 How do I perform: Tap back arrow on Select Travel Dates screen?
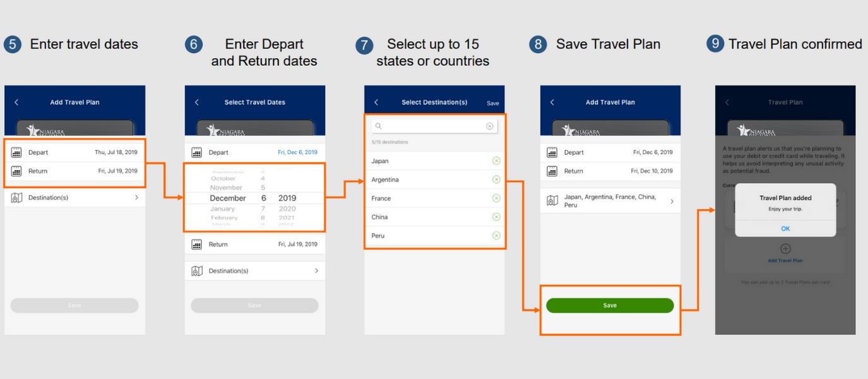tap(197, 102)
